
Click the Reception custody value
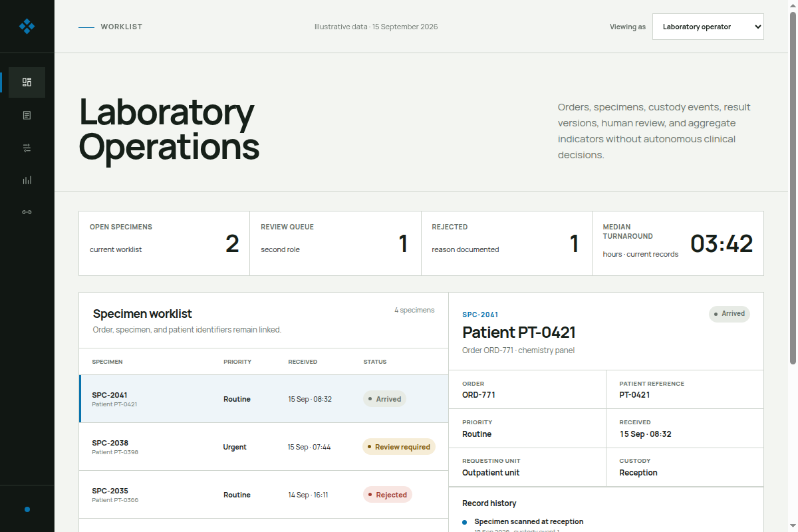(638, 473)
